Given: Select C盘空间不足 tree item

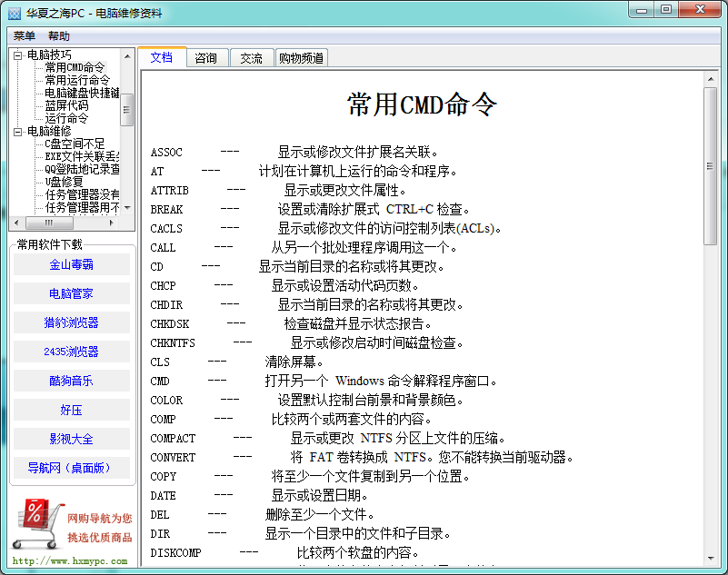Looking at the screenshot, I should tap(75, 144).
